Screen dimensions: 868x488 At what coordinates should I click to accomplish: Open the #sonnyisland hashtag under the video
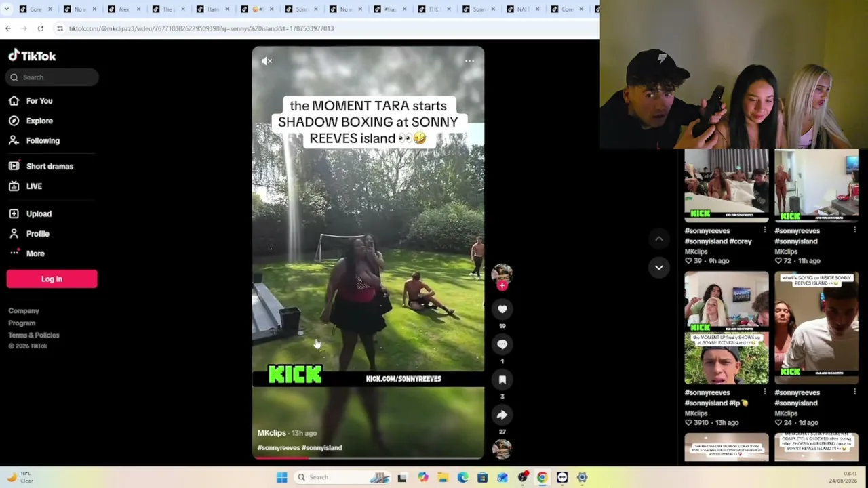click(x=321, y=448)
